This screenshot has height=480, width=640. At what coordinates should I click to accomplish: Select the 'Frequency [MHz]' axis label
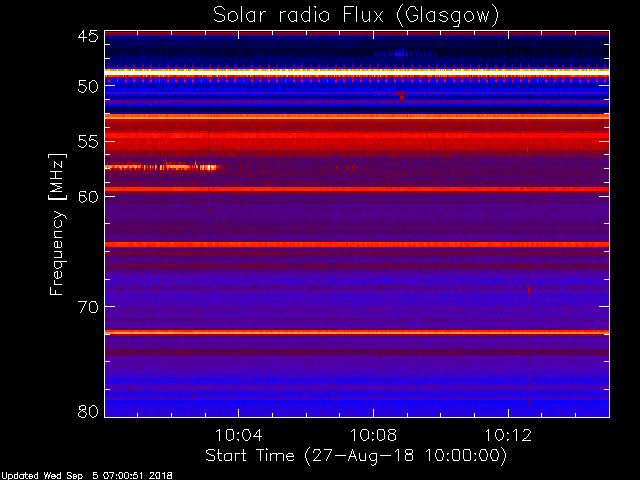pyautogui.click(x=57, y=224)
